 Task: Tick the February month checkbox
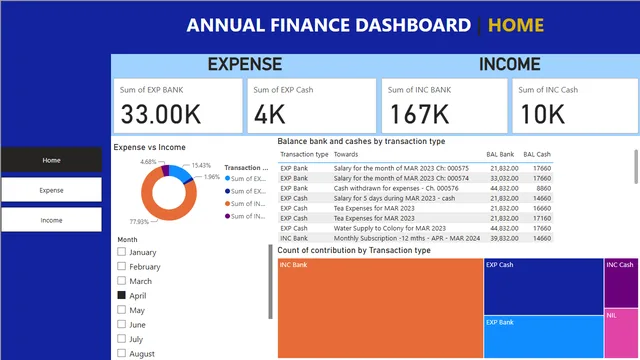(x=121, y=266)
